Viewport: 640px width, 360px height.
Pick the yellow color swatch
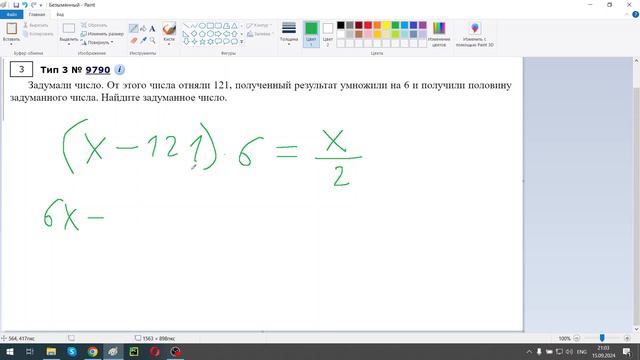386,25
